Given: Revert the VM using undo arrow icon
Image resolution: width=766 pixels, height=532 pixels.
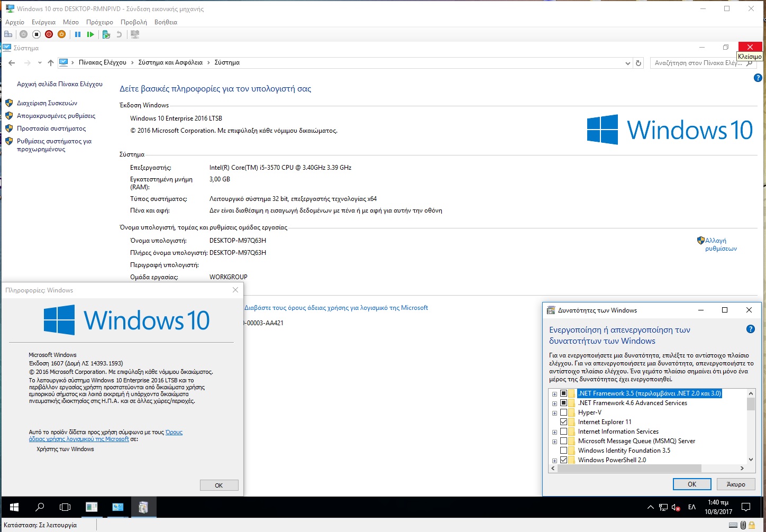Looking at the screenshot, I should tap(119, 34).
